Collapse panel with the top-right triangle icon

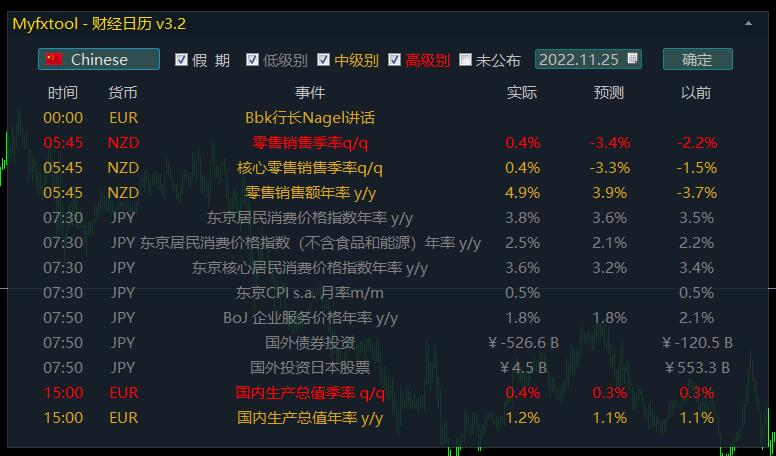pos(748,23)
